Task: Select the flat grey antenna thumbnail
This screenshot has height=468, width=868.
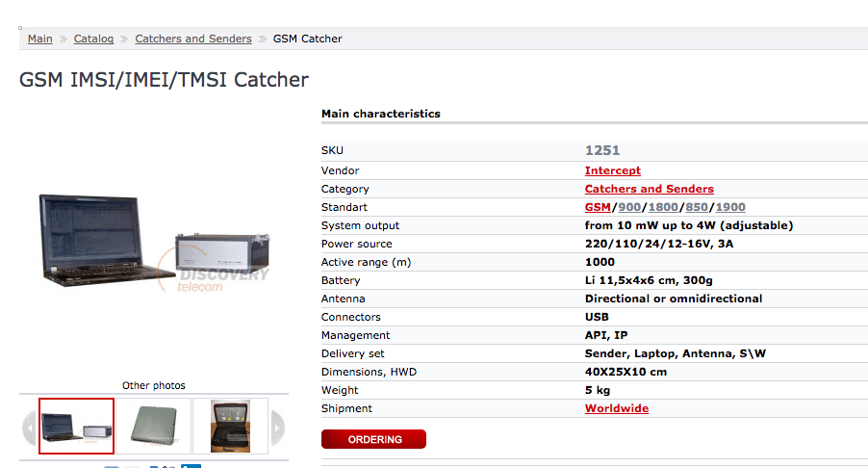Action: click(154, 426)
